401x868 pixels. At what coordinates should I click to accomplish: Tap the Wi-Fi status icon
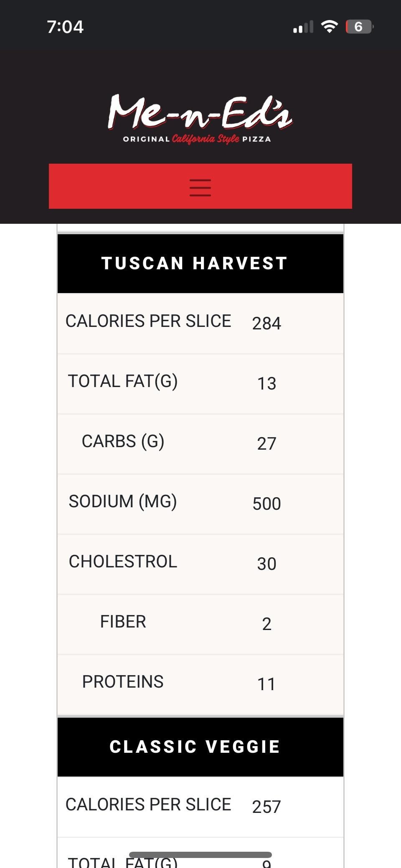[329, 27]
